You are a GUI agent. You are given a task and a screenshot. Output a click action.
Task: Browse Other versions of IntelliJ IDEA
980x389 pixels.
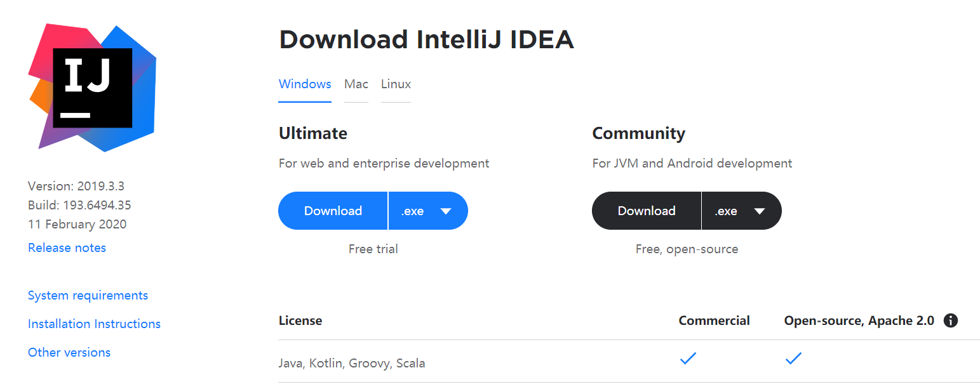(x=69, y=352)
